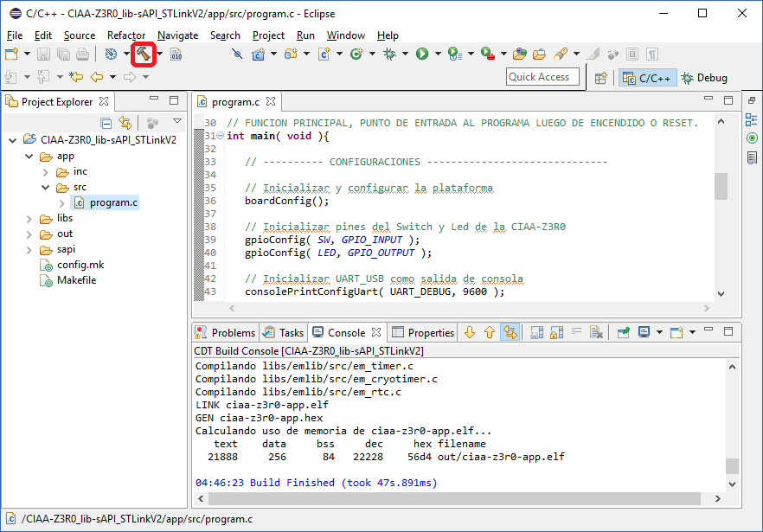This screenshot has width=763, height=532.
Task: Click Collapse All in Project Explorer
Action: coord(106,123)
